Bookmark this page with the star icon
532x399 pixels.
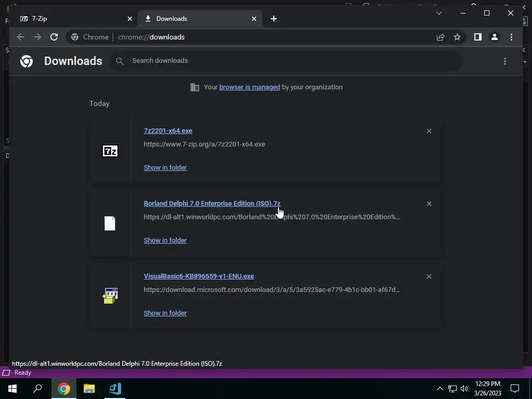[x=457, y=37]
